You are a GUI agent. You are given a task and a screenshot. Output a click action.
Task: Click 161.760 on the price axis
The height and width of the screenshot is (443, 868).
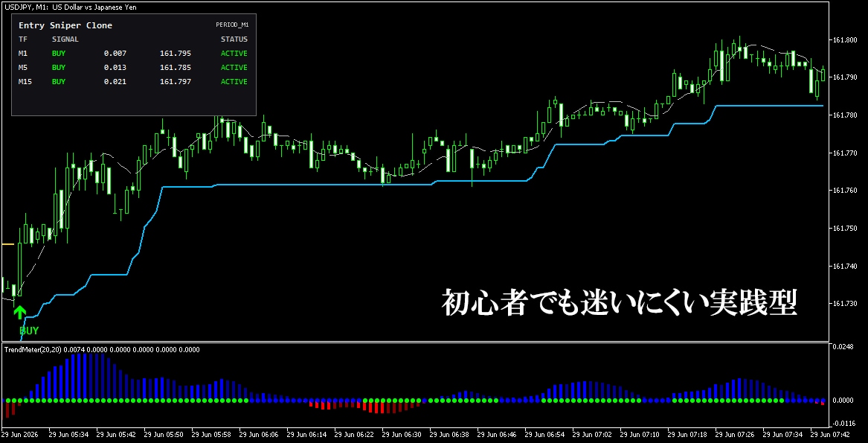pyautogui.click(x=846, y=191)
